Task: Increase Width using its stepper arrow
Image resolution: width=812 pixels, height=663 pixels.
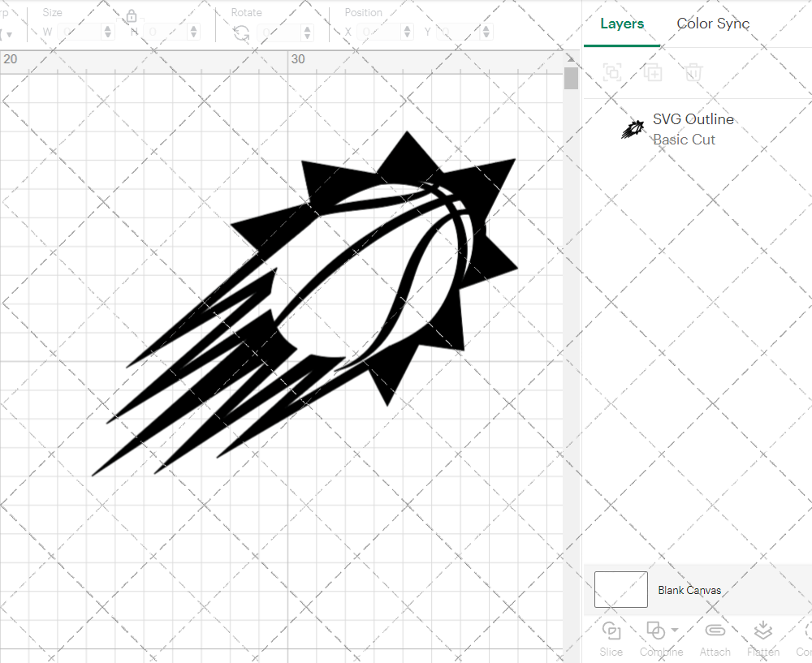Action: click(x=106, y=28)
